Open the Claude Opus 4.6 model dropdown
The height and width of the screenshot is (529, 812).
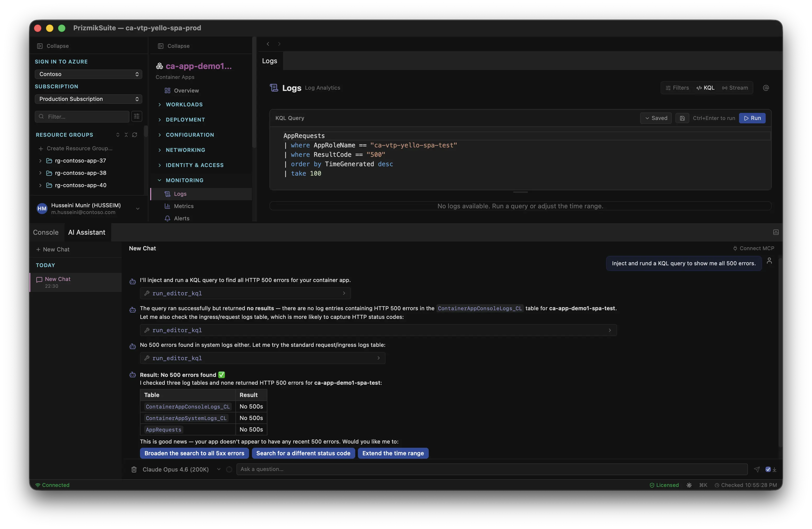point(182,469)
